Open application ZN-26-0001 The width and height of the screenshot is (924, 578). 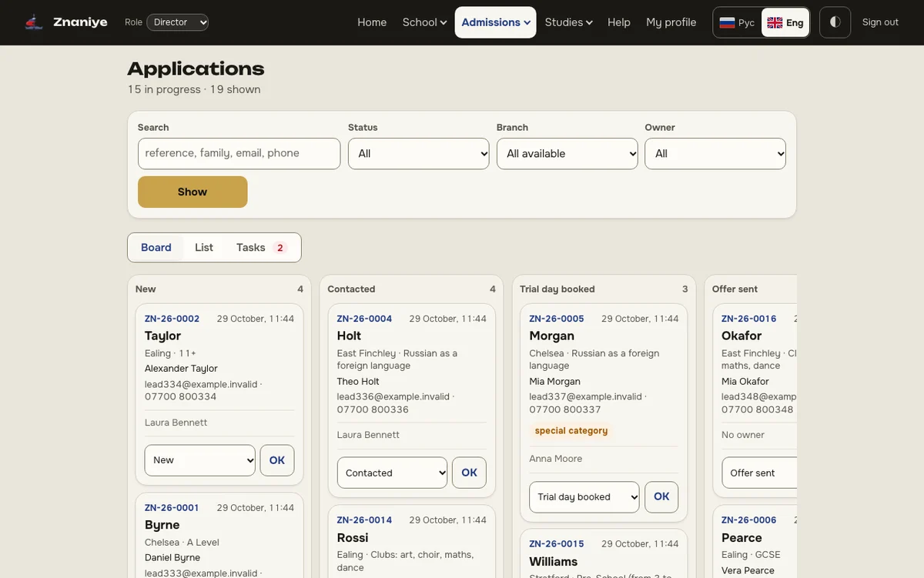tap(172, 508)
